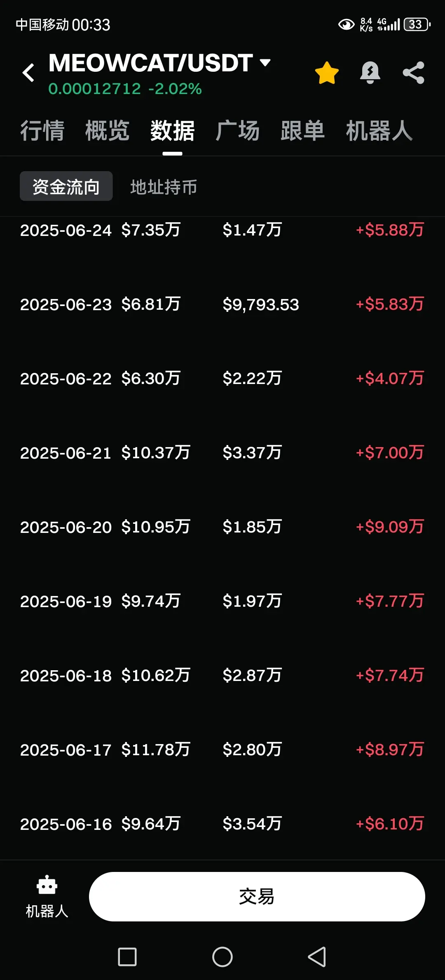Viewport: 445px width, 980px height.
Task: Select the 2025-06-20 fund flow row
Action: pos(222,527)
